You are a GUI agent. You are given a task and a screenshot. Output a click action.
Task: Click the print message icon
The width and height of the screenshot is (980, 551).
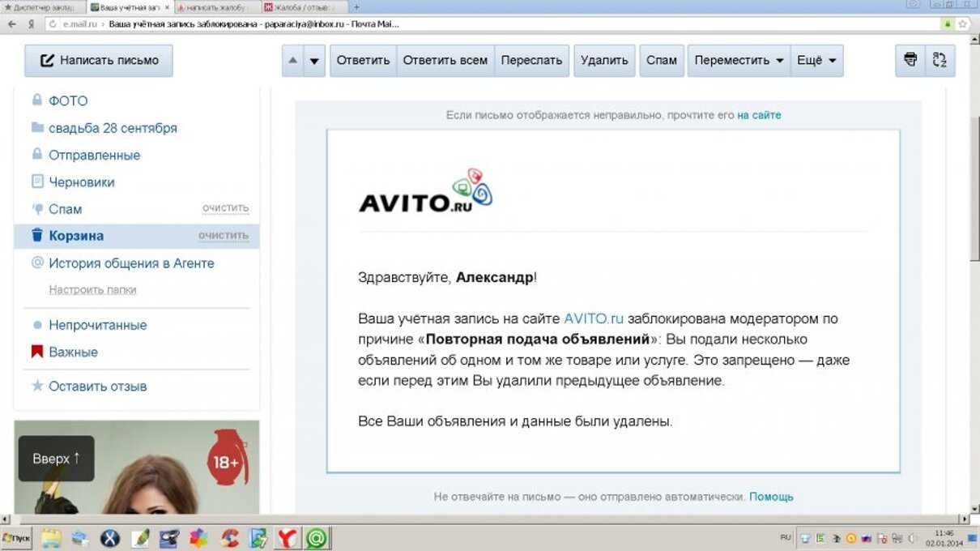(x=910, y=61)
